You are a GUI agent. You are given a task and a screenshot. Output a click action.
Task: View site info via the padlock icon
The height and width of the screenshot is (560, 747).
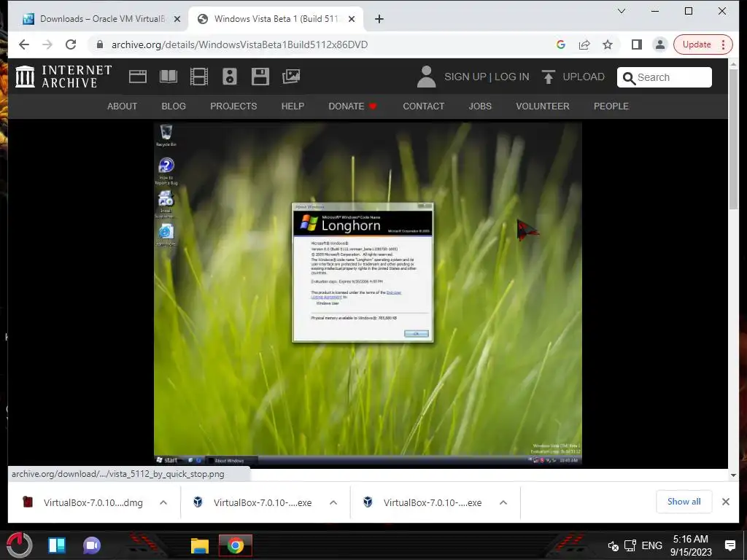[99, 44]
